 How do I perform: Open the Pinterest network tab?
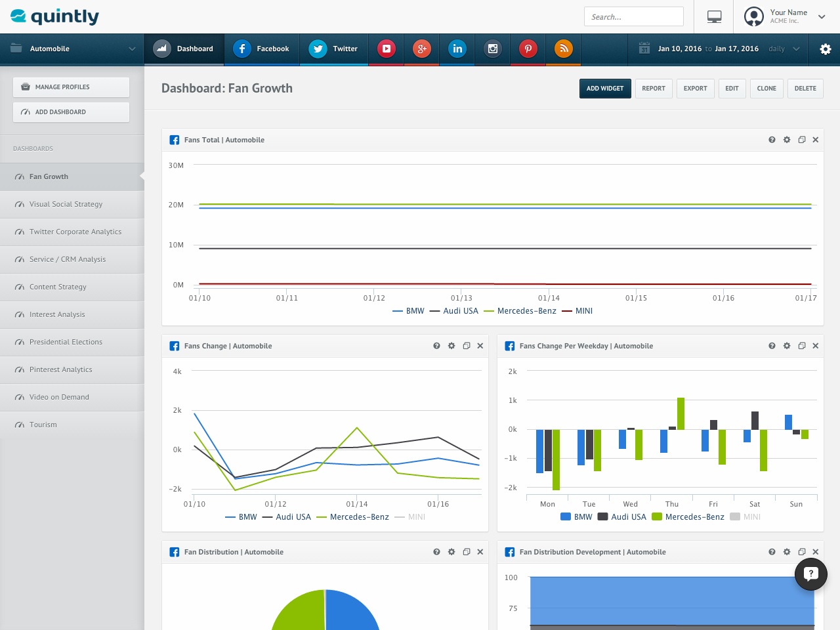(528, 49)
